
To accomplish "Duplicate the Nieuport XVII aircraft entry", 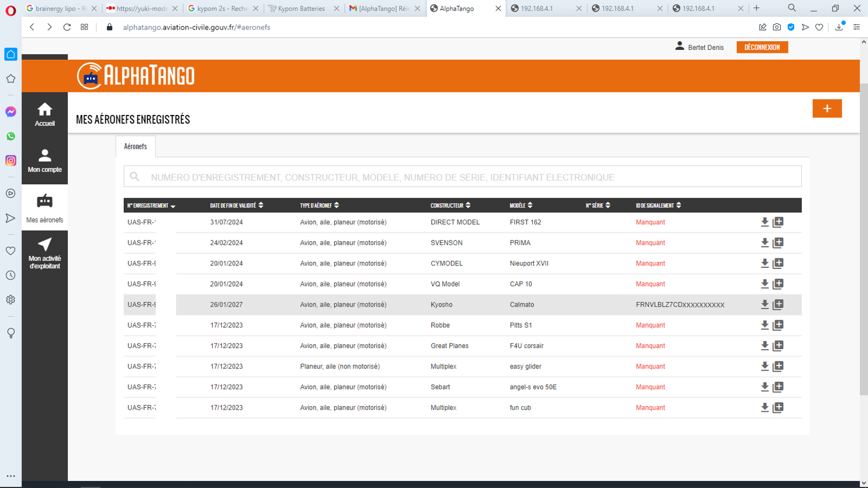I will point(778,263).
